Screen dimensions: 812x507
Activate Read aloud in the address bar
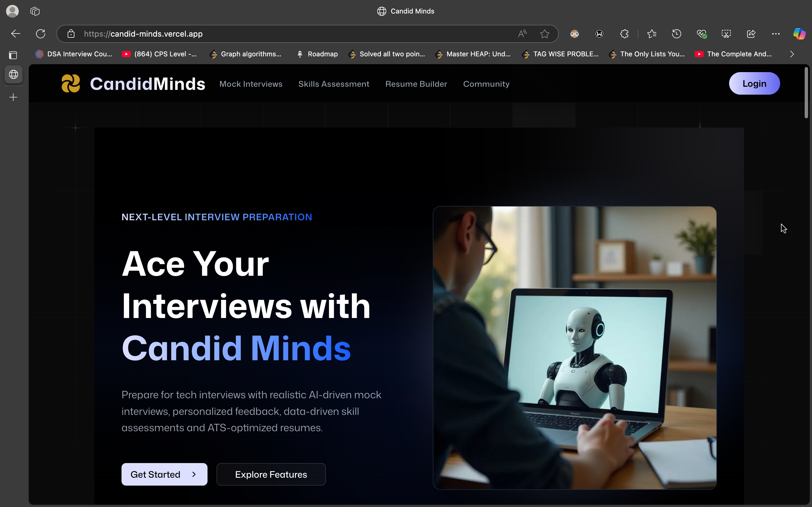(x=522, y=34)
